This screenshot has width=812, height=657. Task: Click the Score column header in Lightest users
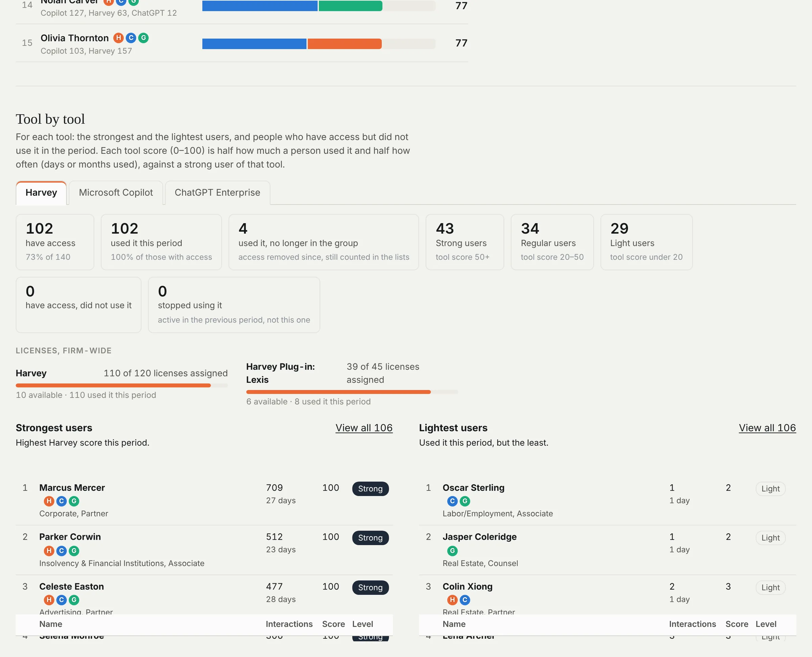(737, 624)
